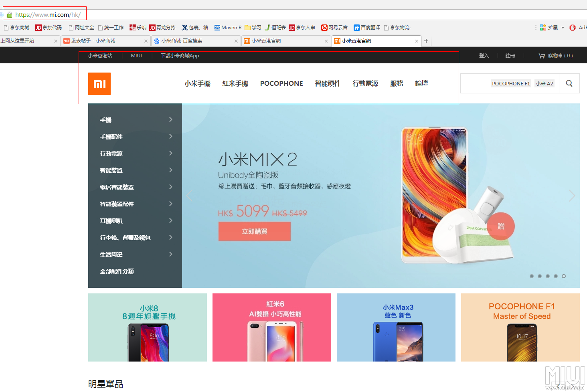Open the 服務 navigation menu
Screen dimensions: 587x392
(x=397, y=83)
